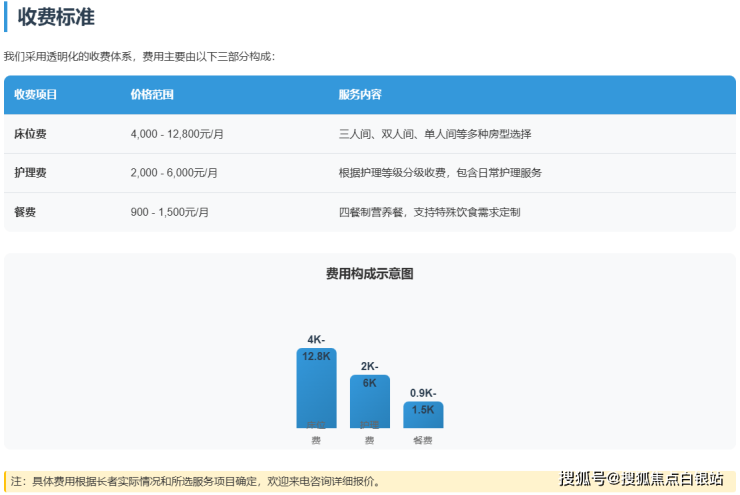Click the 服务内容 column header
Image resolution: width=740 pixels, height=495 pixels.
[360, 95]
